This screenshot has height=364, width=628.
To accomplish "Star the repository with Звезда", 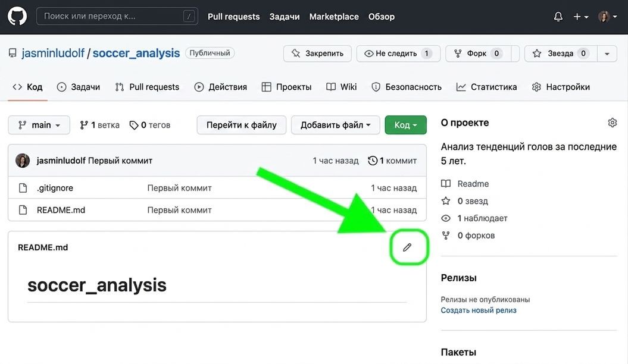I will [561, 54].
